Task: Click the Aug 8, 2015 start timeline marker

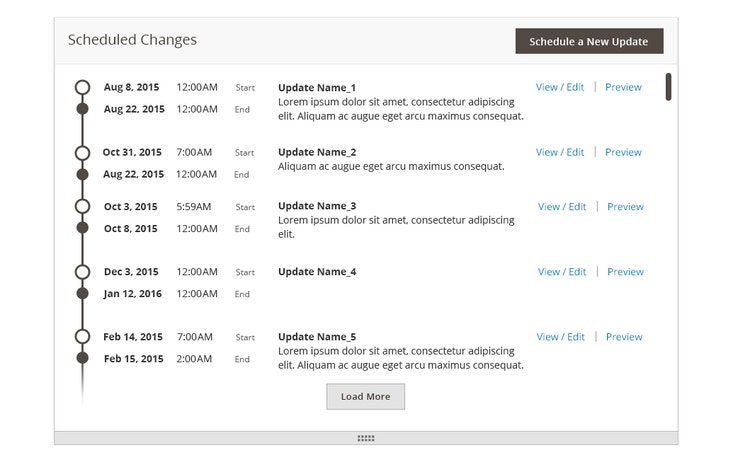Action: pos(83,87)
